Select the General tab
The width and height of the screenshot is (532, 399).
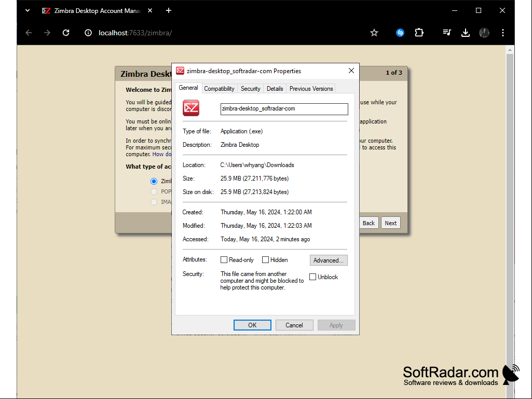click(x=188, y=88)
